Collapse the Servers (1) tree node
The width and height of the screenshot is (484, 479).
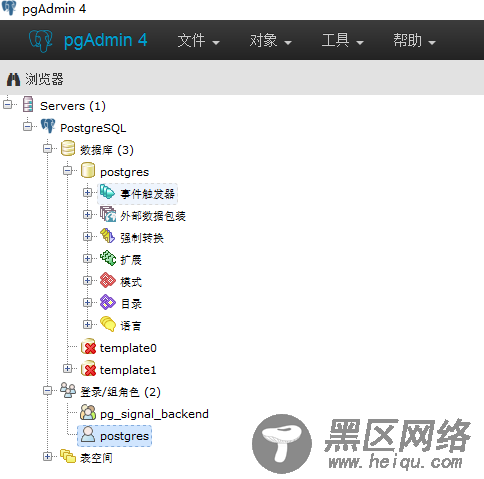pyautogui.click(x=7, y=104)
